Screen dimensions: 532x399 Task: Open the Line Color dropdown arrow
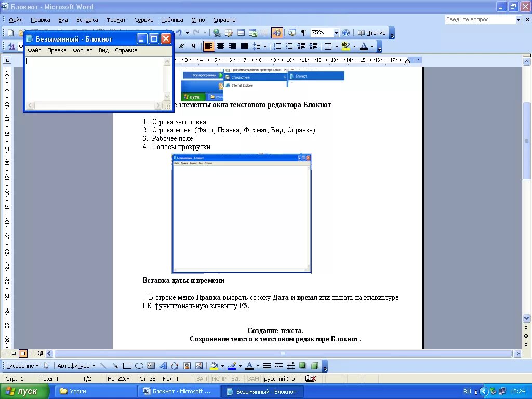click(240, 366)
